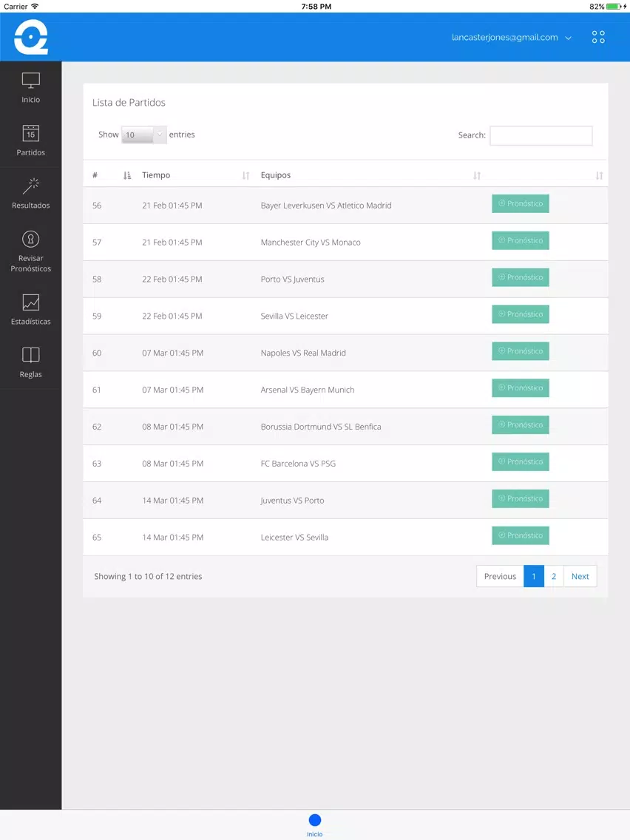Tap the Wi-Fi icon in status bar
Image resolution: width=630 pixels, height=840 pixels.
pos(35,7)
